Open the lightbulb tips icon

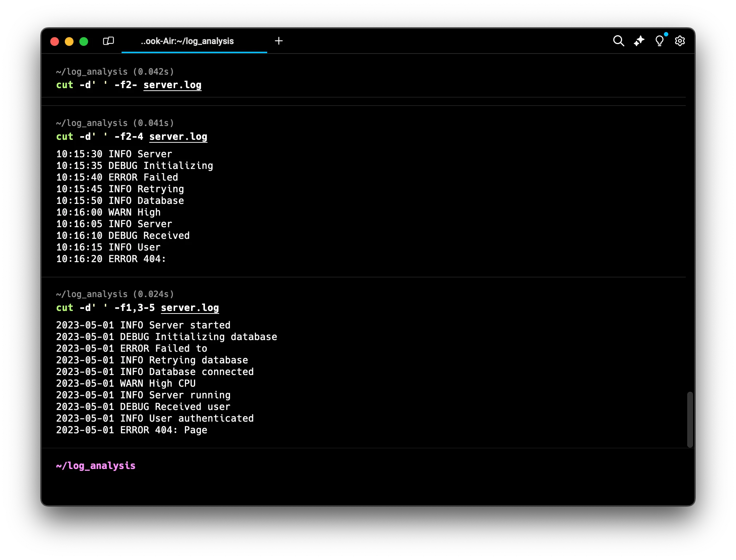pyautogui.click(x=659, y=41)
